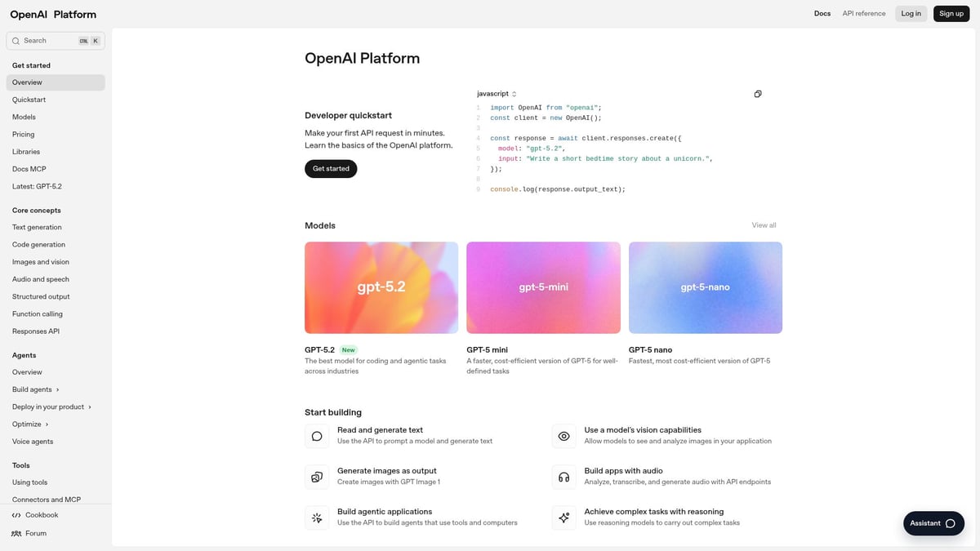
Task: Click the copy icon on the code snippet
Action: pyautogui.click(x=758, y=94)
